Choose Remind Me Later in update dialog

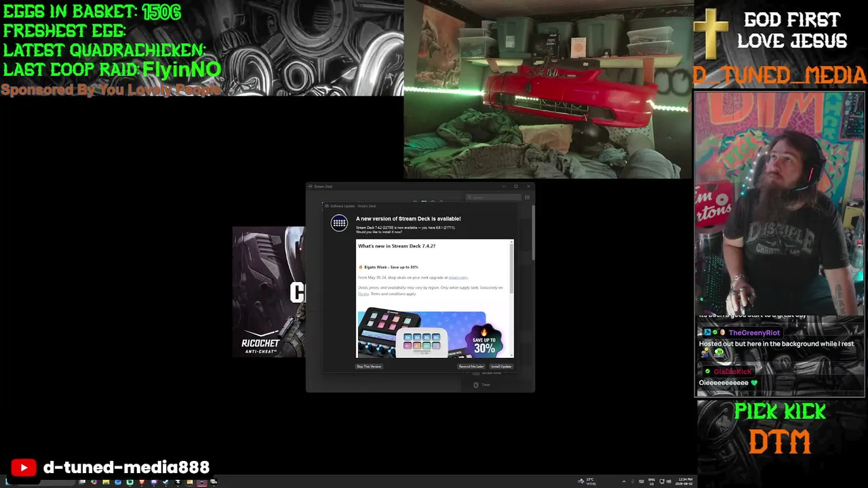471,367
